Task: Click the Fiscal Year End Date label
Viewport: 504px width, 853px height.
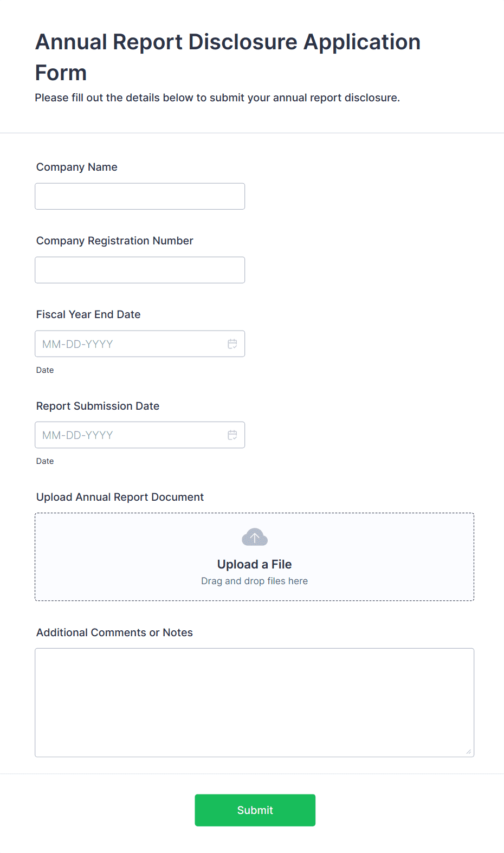Action: pos(88,314)
